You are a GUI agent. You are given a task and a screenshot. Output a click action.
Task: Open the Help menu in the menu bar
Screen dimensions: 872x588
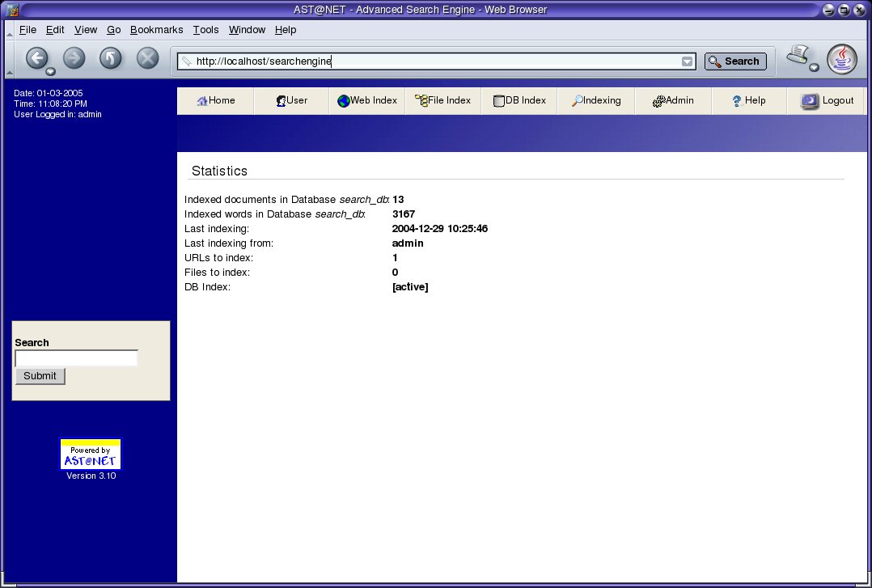[x=286, y=30]
